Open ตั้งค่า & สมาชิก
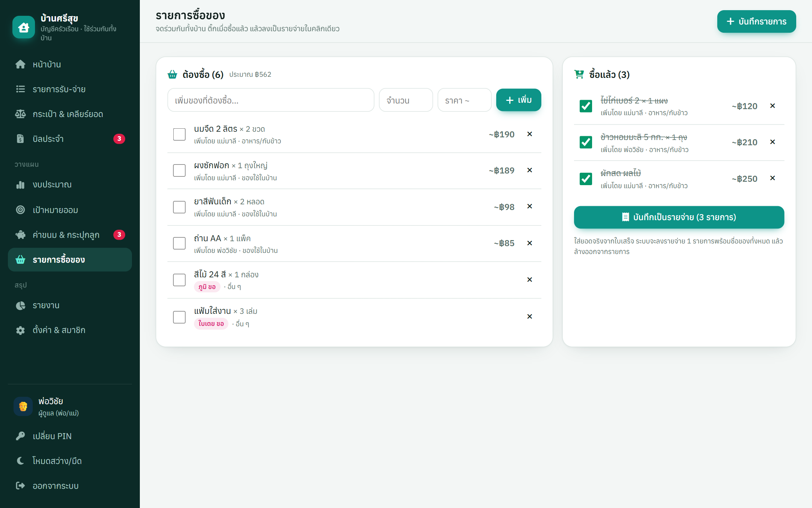 coord(70,330)
